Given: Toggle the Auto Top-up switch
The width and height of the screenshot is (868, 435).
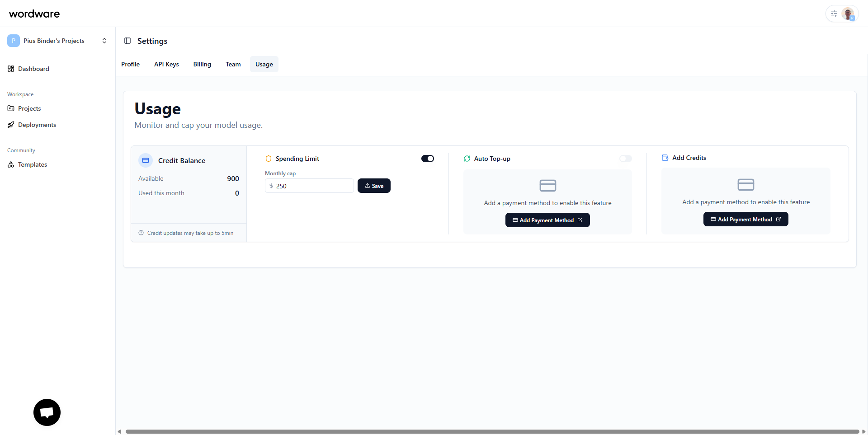Looking at the screenshot, I should point(626,159).
